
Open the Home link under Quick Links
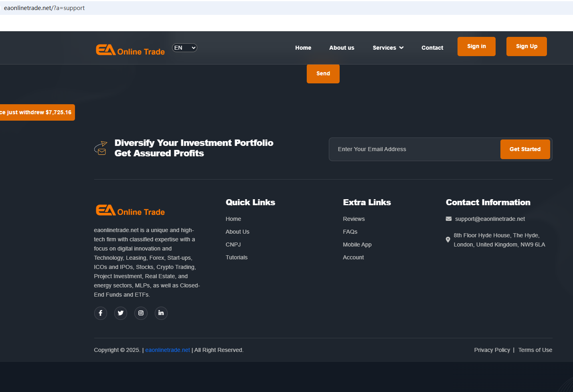click(233, 219)
